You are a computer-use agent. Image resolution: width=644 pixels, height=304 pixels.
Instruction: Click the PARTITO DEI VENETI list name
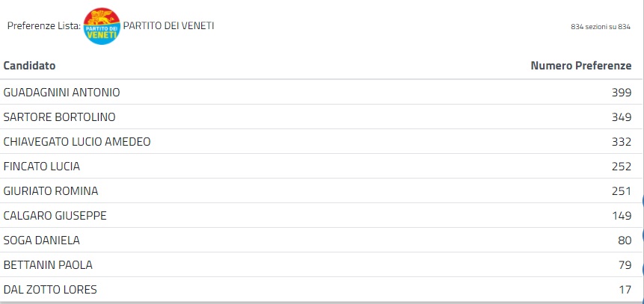[x=168, y=25]
